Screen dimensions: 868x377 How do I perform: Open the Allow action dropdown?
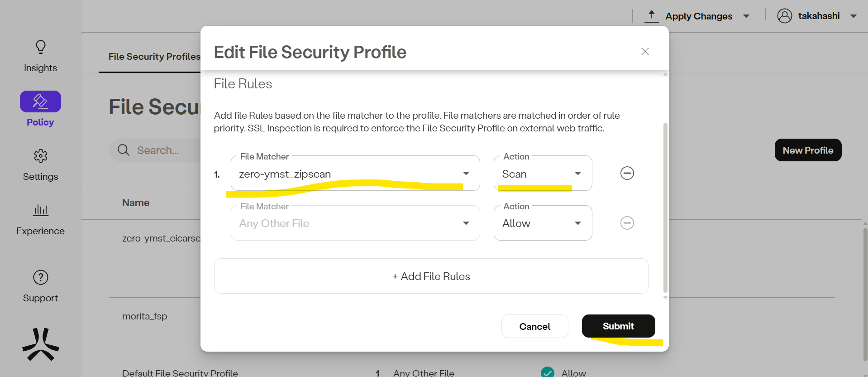coord(542,223)
